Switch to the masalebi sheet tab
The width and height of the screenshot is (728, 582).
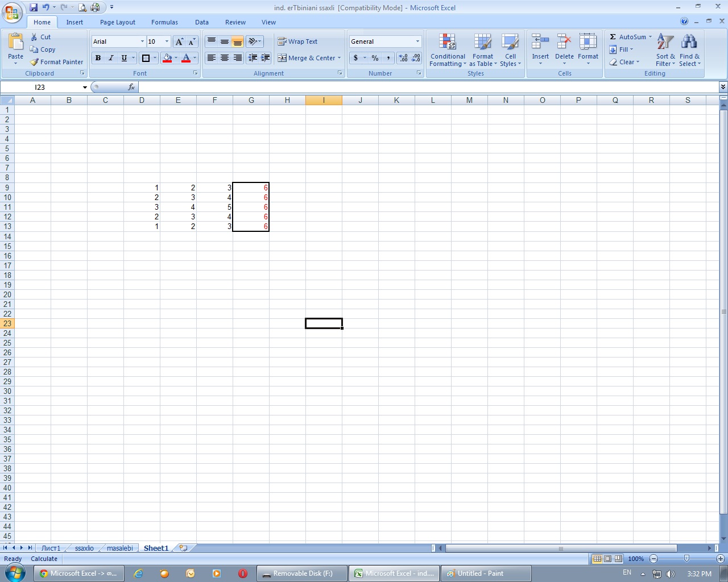tap(119, 548)
